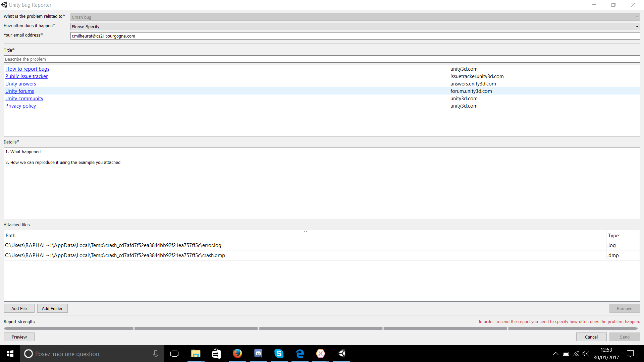
Task: Click the Path column header
Action: 305,236
